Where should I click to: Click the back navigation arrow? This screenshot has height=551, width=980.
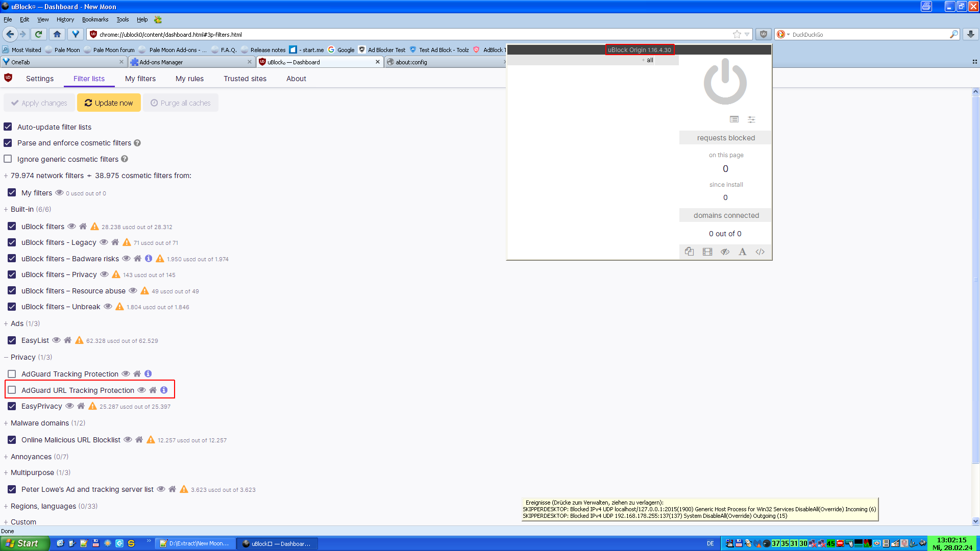(x=10, y=34)
